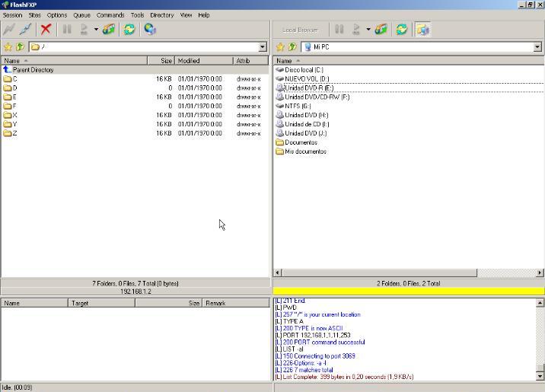Click the local pane Name column header
Image resolution: width=545 pixels, height=392 pixels.
[409, 61]
